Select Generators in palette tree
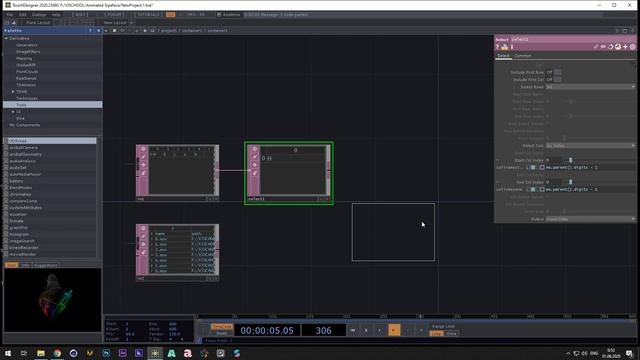Screen dimensions: 640x360 pyautogui.click(x=27, y=45)
